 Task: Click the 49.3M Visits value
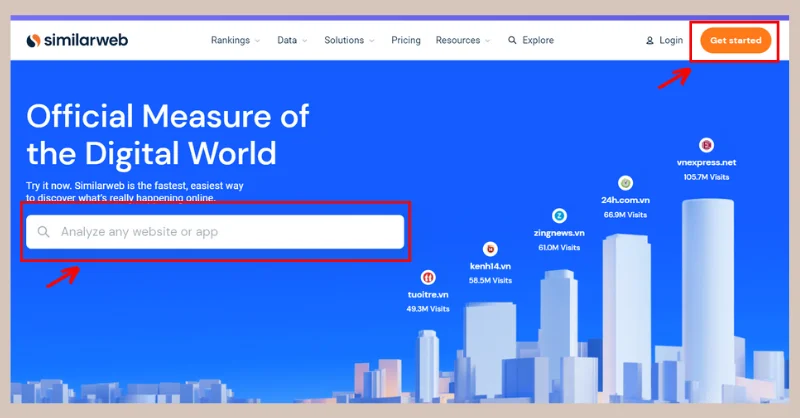point(428,309)
